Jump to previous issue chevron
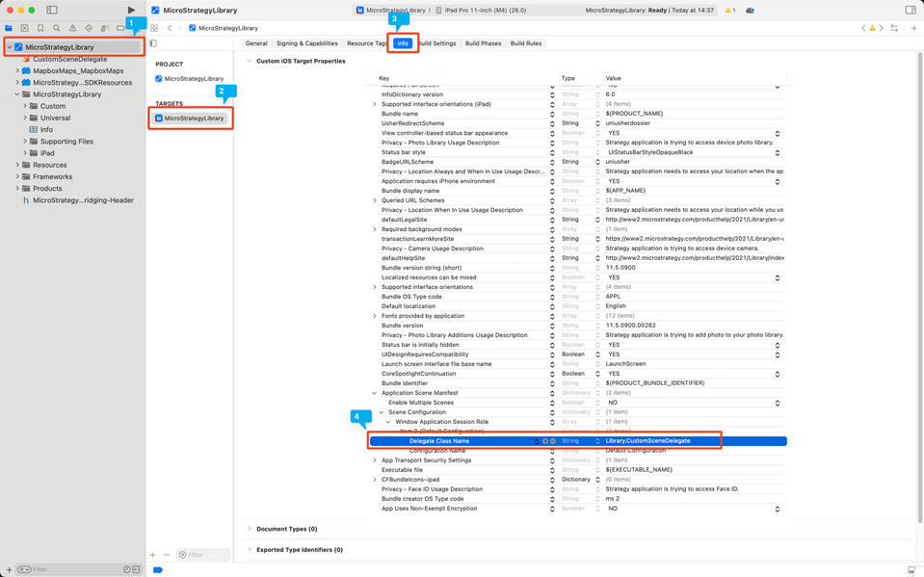The width and height of the screenshot is (924, 577). 863,28
